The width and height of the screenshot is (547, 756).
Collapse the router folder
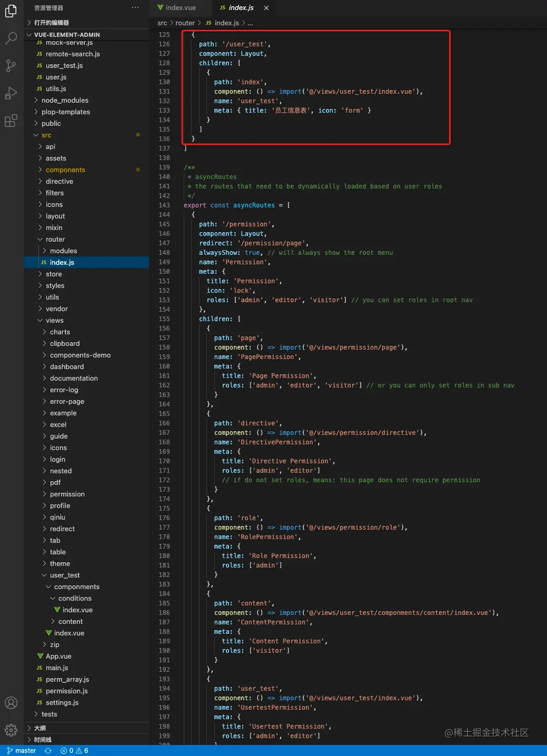click(55, 240)
